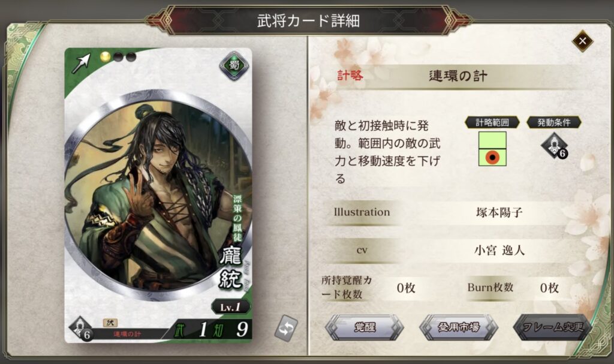
Task: Click the Burn枚数 count field
Action: [549, 288]
